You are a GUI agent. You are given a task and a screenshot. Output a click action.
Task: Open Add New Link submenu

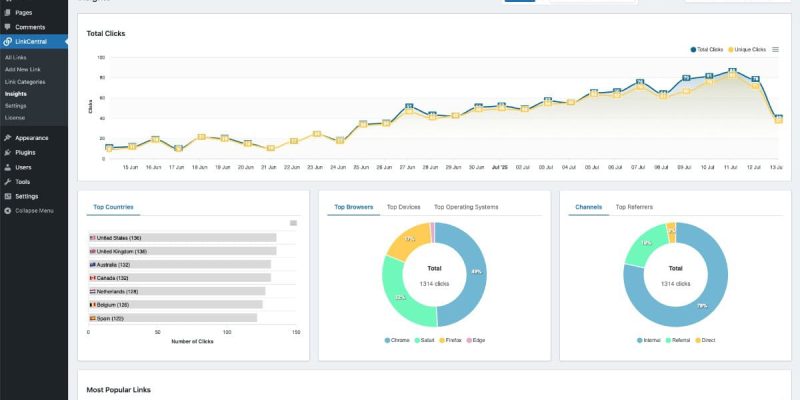[x=22, y=69]
